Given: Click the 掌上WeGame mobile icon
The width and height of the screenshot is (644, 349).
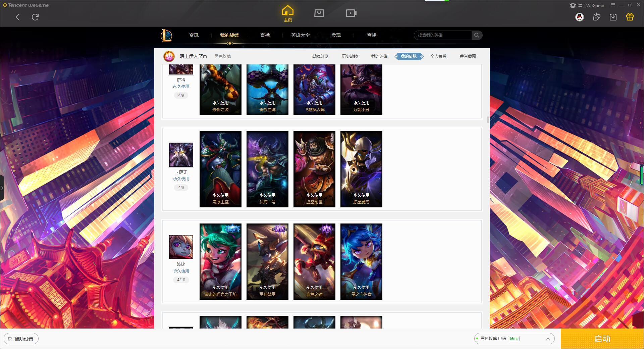Looking at the screenshot, I should point(573,5).
